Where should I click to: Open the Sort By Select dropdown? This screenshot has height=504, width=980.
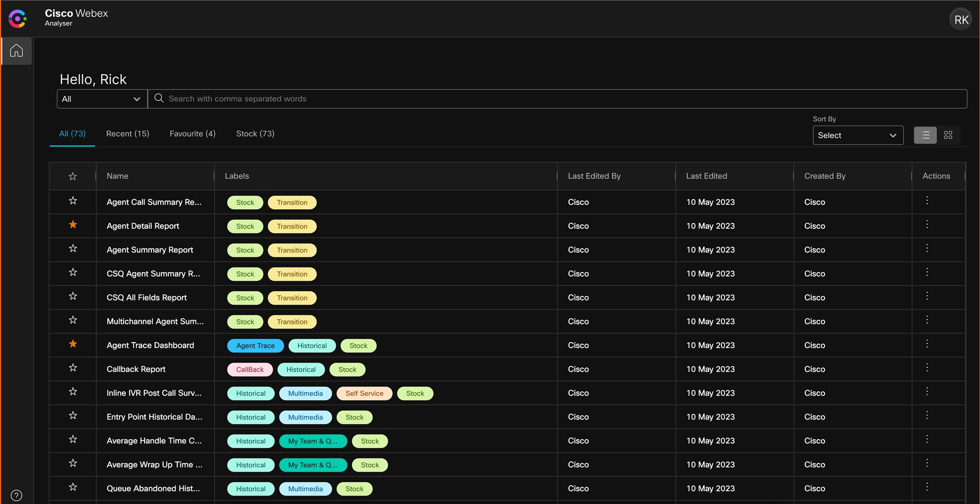[857, 135]
